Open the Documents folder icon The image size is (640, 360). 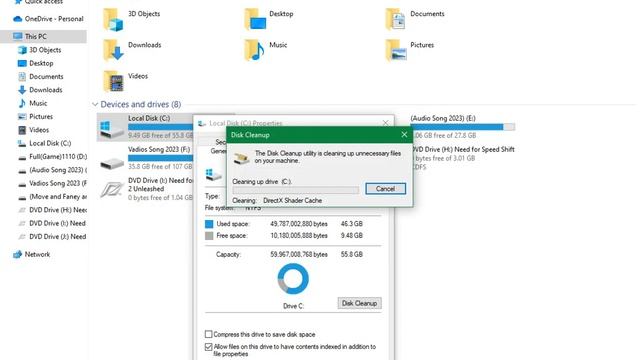coord(396,19)
